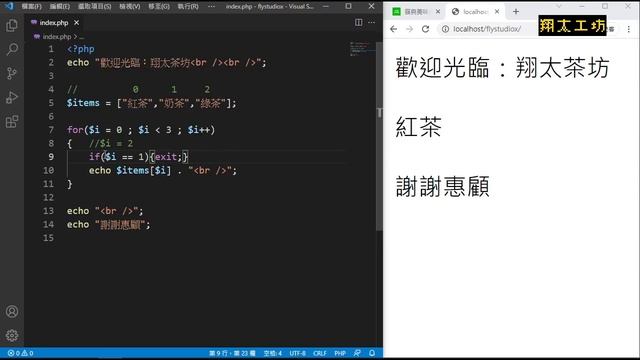This screenshot has height=360, width=640.
Task: Minimize the VS Code window
Action: pos(325,6)
